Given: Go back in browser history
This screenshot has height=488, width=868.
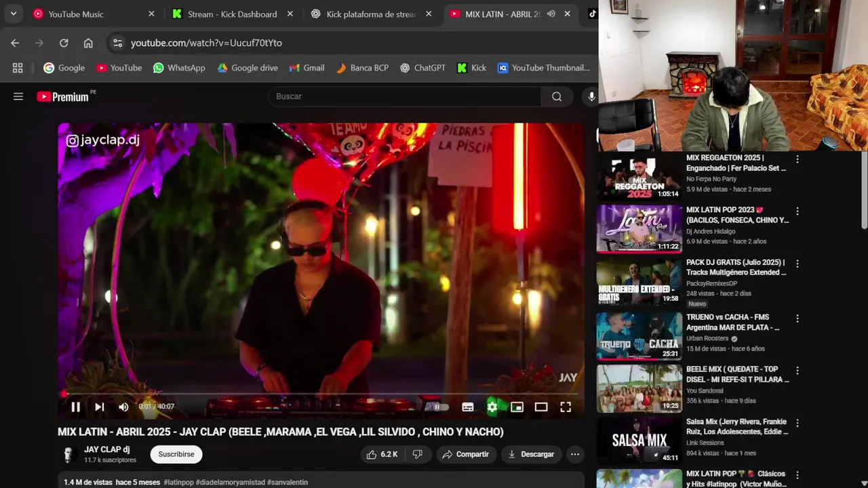Looking at the screenshot, I should (x=15, y=43).
